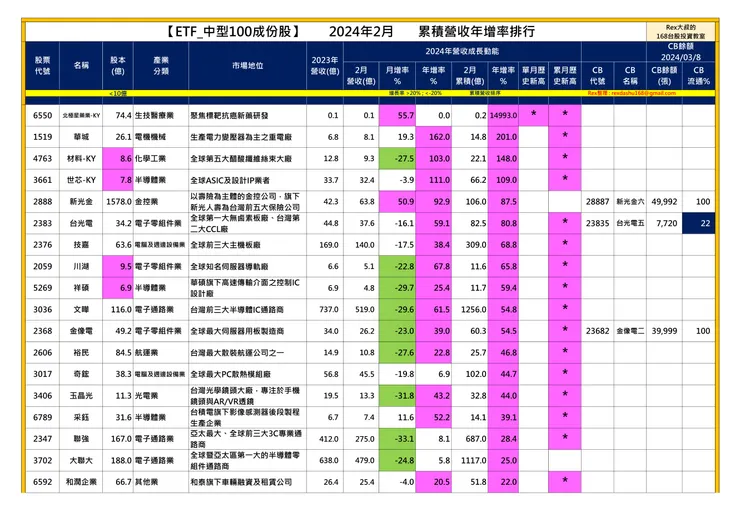Click the 累積營收年增率排行 heading
The image size is (740, 523).
[477, 32]
